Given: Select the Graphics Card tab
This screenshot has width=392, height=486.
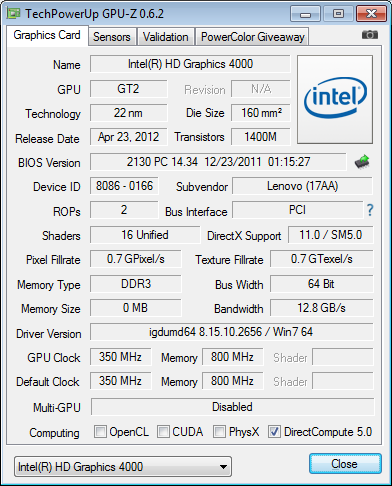Looking at the screenshot, I should point(47,35).
